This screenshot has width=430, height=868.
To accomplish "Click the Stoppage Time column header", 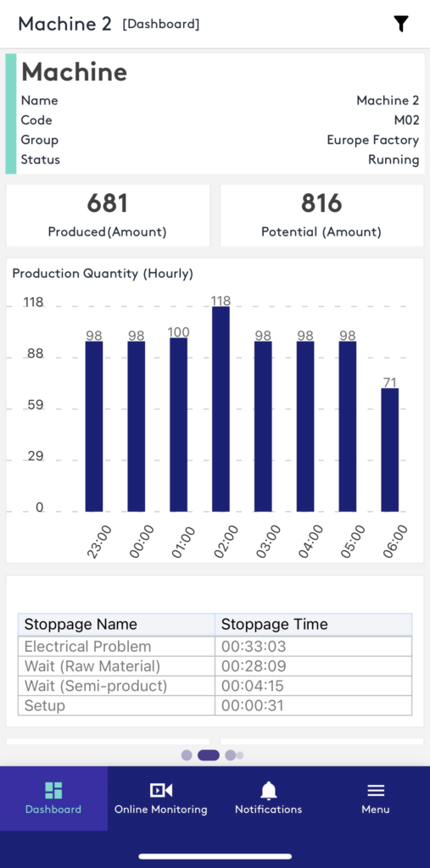I will pyautogui.click(x=313, y=625).
